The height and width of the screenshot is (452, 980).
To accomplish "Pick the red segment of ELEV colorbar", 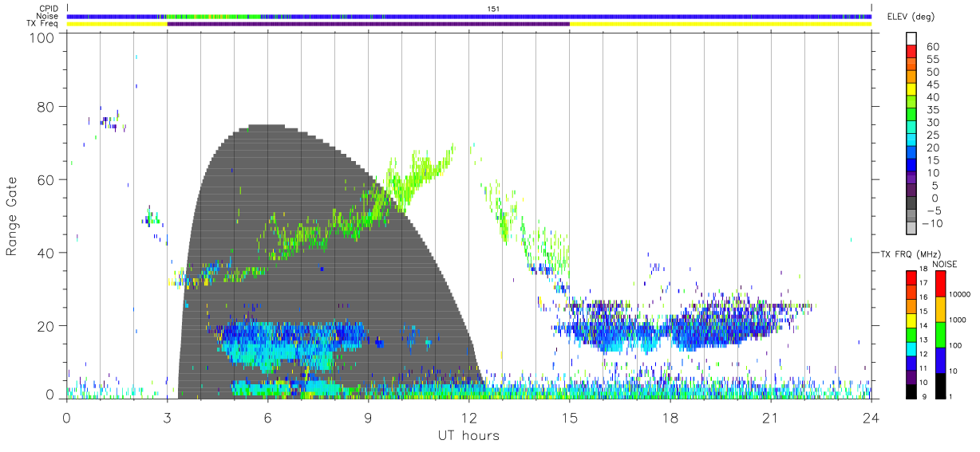I will click(x=911, y=51).
